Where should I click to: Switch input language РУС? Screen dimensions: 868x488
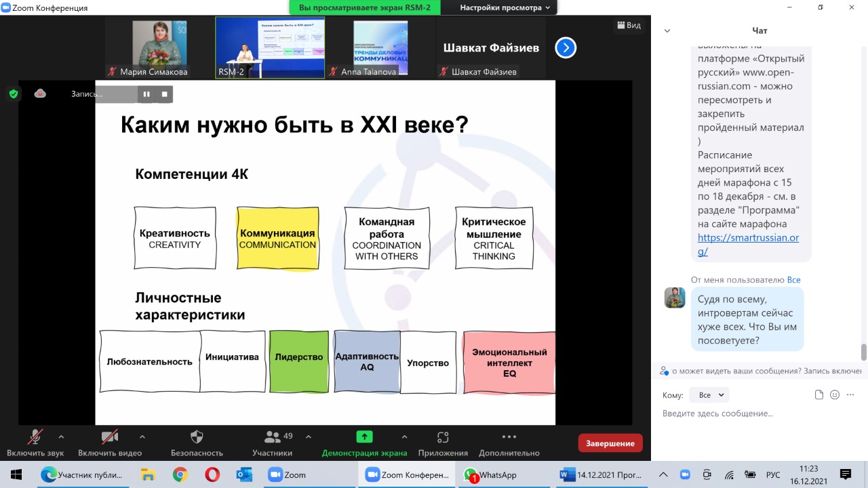(773, 475)
